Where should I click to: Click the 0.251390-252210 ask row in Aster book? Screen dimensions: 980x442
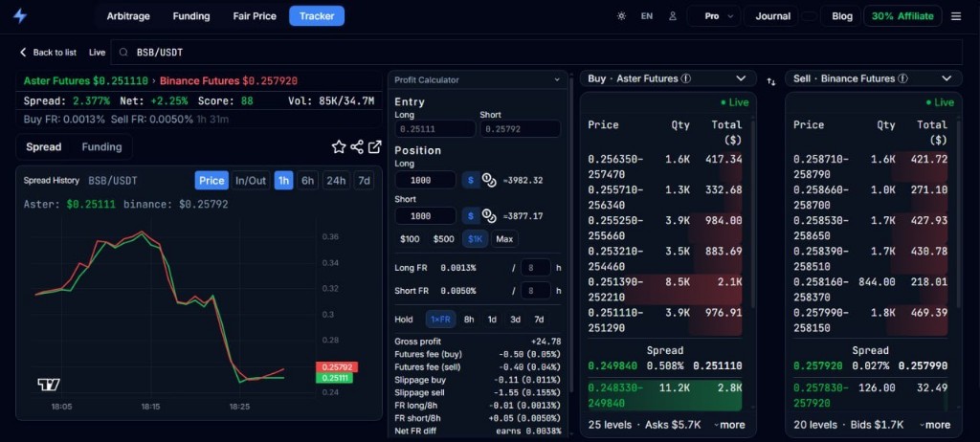click(665, 290)
